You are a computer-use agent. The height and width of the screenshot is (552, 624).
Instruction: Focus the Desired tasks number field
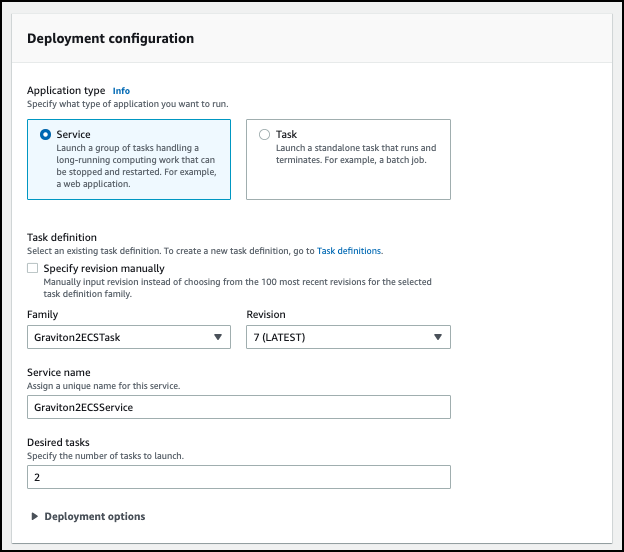click(x=239, y=477)
